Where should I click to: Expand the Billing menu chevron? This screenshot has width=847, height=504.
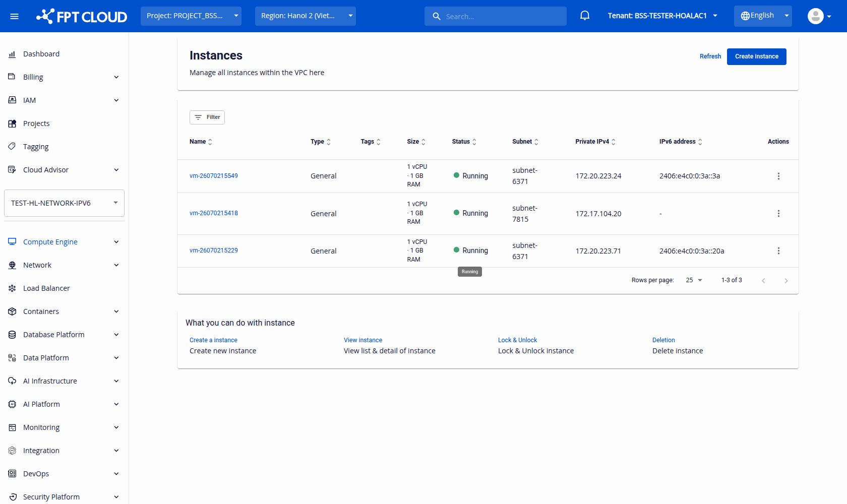click(x=116, y=77)
